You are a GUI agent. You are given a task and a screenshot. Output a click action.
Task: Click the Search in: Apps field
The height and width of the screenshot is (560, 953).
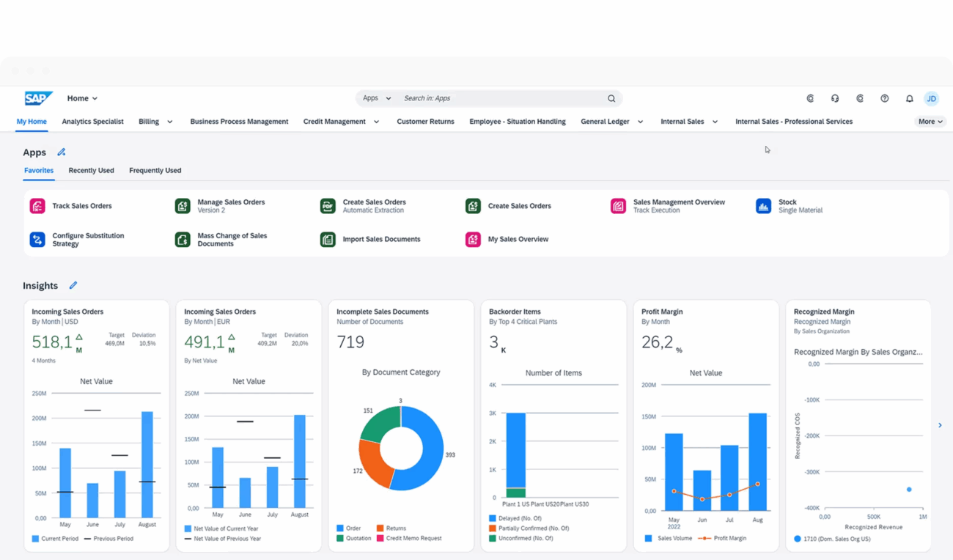[x=502, y=98]
